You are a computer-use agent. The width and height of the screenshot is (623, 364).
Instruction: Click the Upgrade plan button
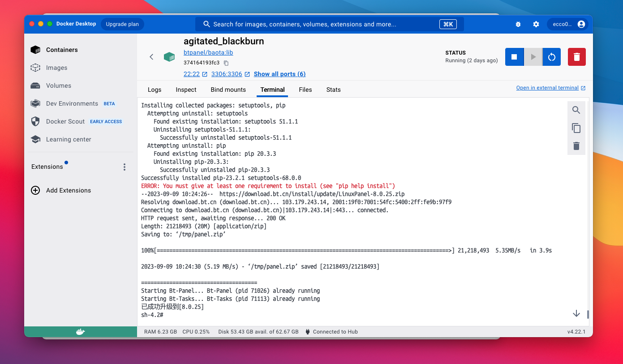(122, 24)
